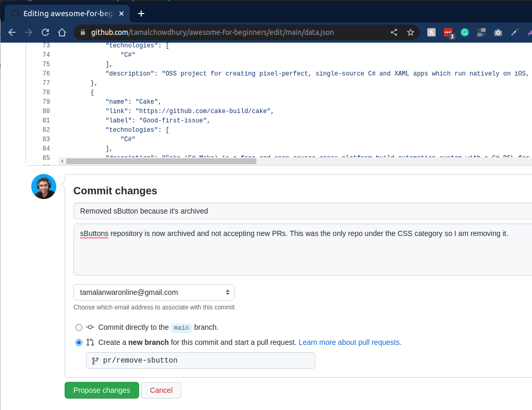Image resolution: width=532 pixels, height=410 pixels.
Task: Click the "name": "Cake" line in editor
Action: click(x=133, y=102)
